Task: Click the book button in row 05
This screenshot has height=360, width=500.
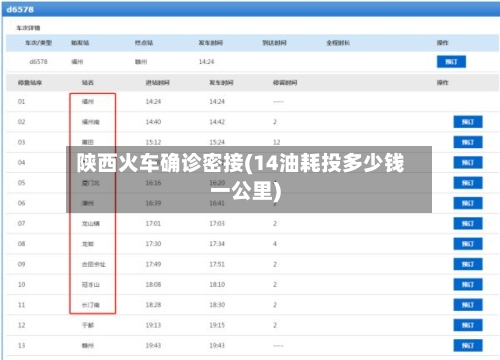Action: (x=468, y=183)
